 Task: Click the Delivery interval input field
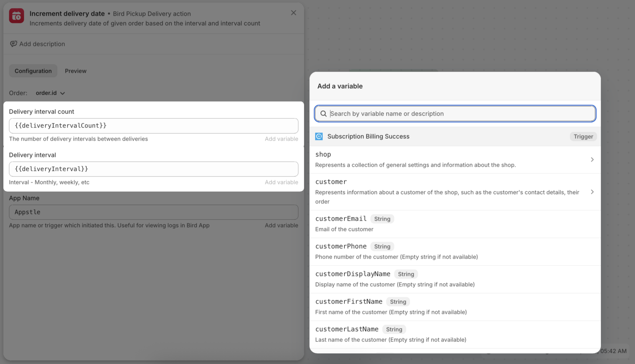coord(154,169)
